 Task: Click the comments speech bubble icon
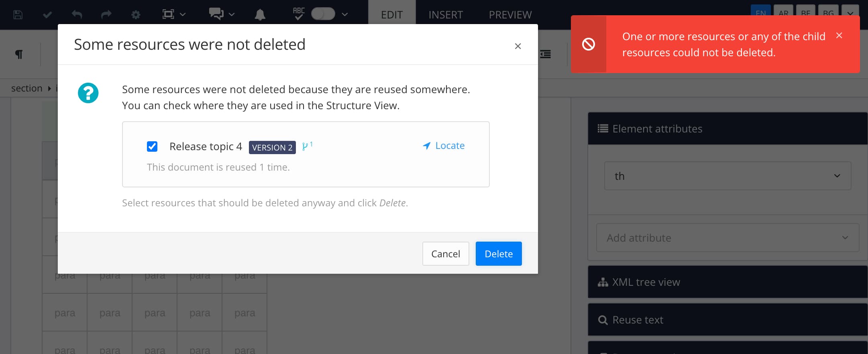[216, 14]
